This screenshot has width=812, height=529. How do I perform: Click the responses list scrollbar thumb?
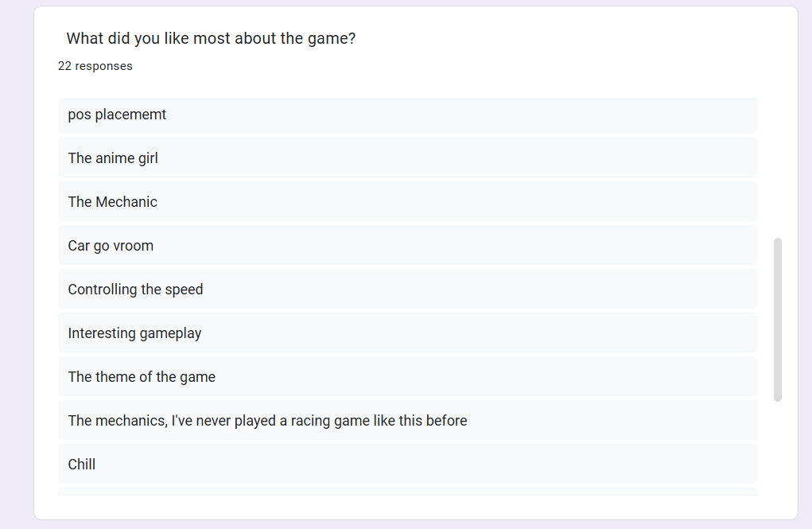(778, 318)
